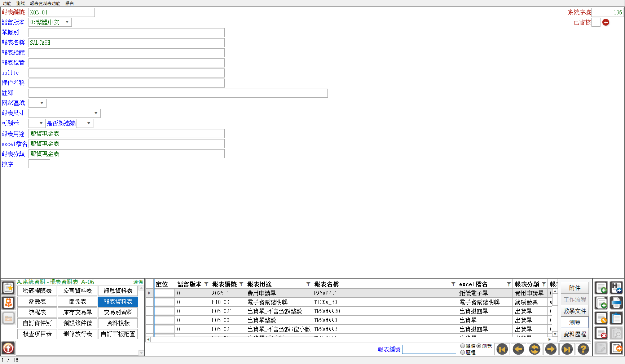
Task: Open the 報表尺寸 dropdown
Action: tap(96, 113)
